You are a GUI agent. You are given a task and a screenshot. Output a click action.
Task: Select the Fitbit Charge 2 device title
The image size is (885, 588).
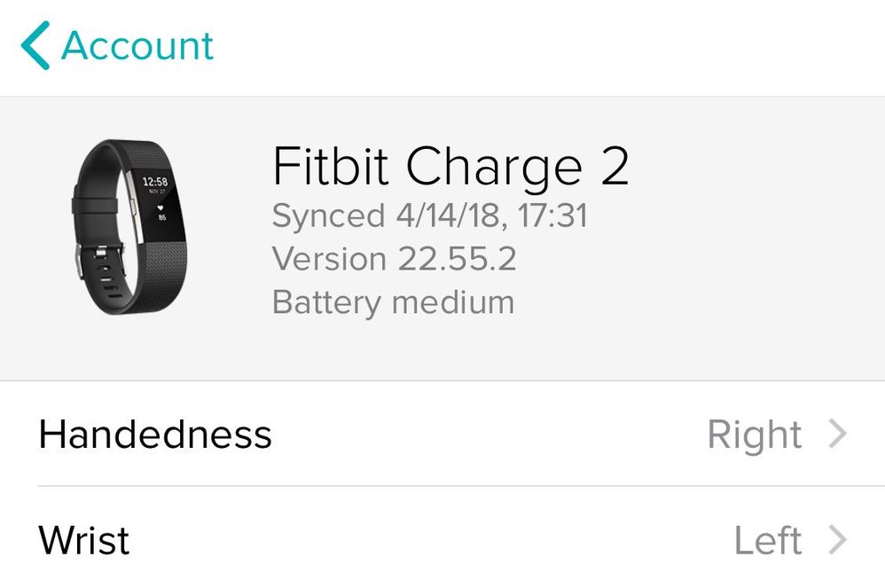[x=450, y=166]
